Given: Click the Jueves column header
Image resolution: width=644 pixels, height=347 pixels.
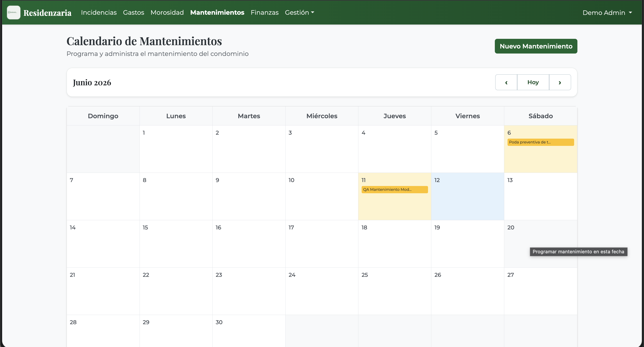Looking at the screenshot, I should [395, 116].
